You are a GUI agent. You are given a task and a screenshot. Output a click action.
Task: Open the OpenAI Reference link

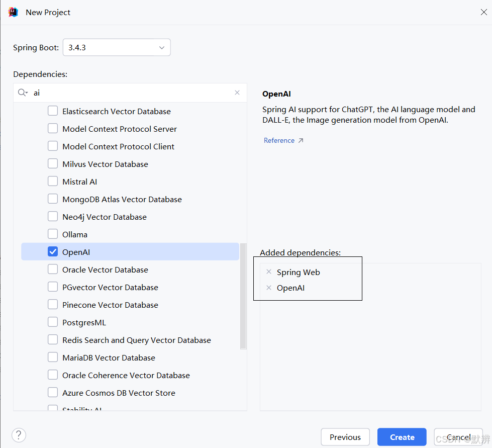click(x=279, y=141)
